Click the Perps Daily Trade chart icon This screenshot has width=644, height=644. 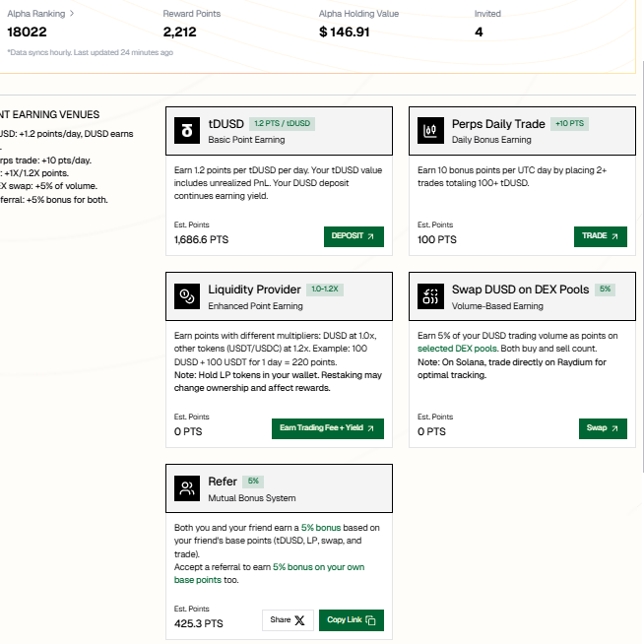(430, 131)
